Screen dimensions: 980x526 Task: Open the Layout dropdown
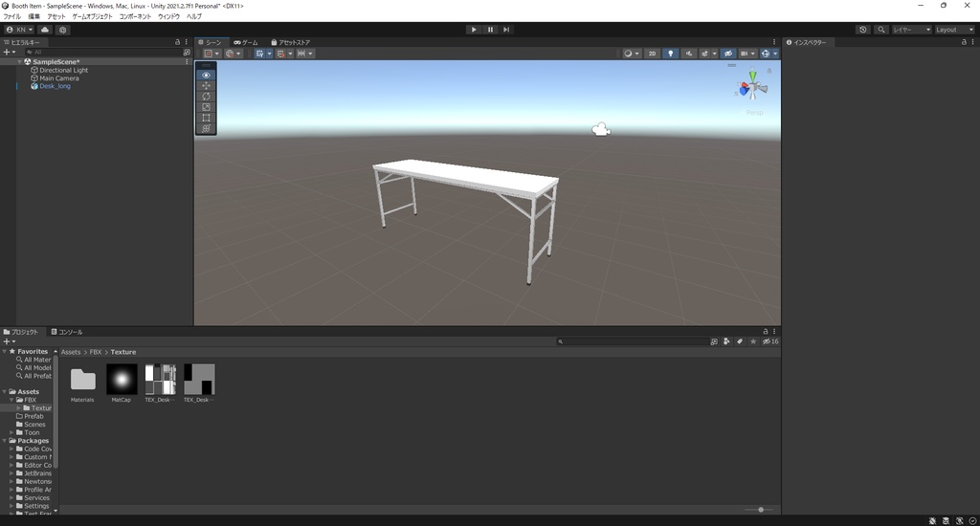(954, 30)
